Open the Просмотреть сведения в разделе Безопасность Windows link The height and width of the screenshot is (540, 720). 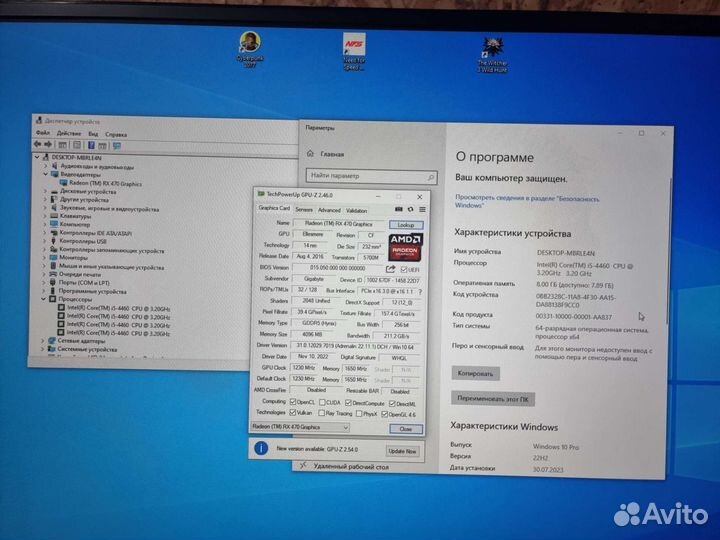[x=527, y=202]
